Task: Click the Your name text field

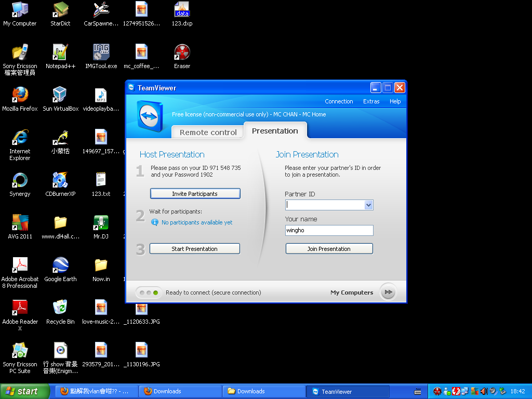Action: (329, 230)
